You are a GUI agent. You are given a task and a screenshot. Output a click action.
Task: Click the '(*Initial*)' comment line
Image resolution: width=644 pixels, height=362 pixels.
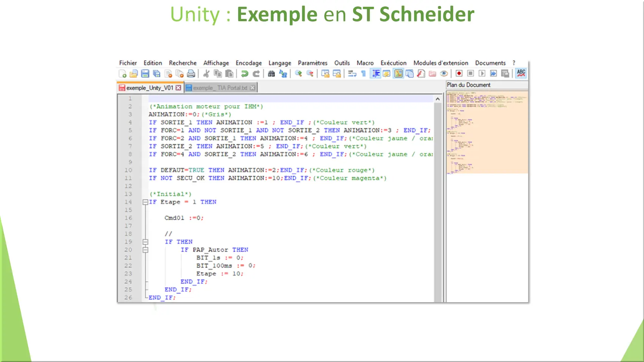click(x=170, y=194)
